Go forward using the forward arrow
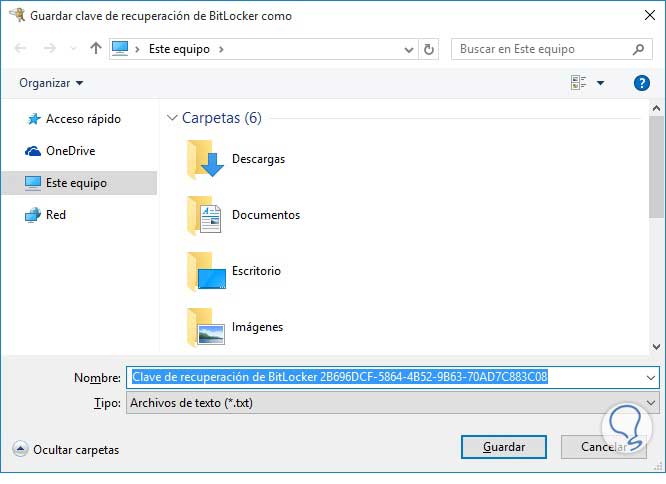666x484 pixels. point(50,48)
